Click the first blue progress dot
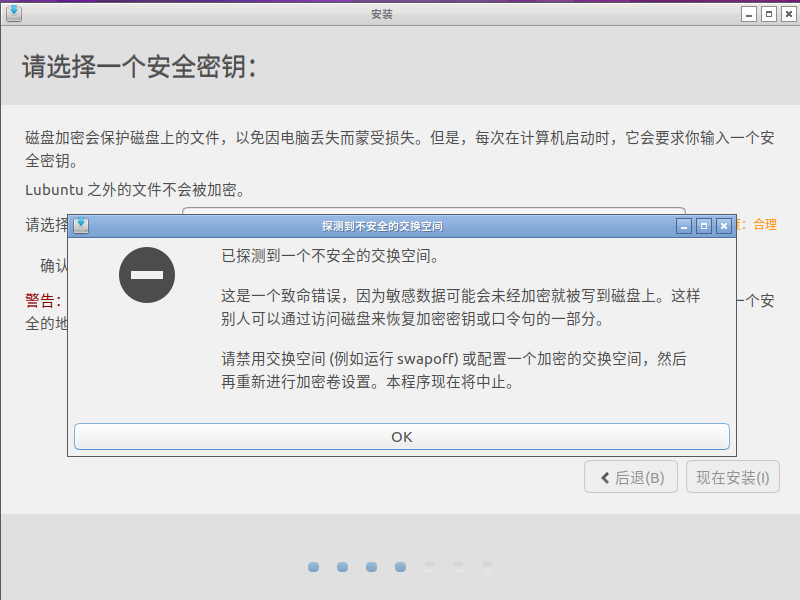The height and width of the screenshot is (600, 800). click(313, 567)
